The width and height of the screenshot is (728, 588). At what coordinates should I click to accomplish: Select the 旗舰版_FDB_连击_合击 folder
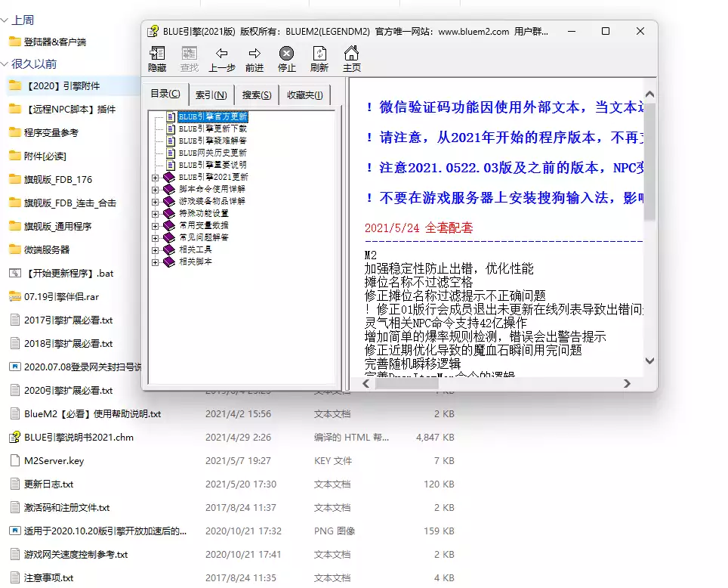[70, 203]
